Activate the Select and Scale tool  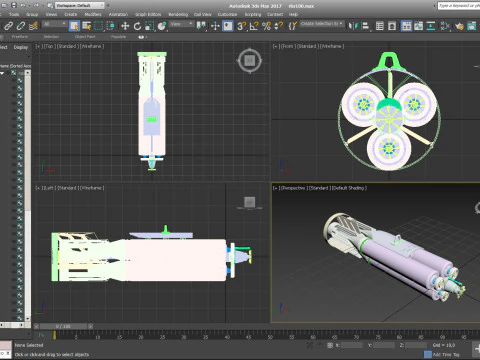tap(149, 26)
